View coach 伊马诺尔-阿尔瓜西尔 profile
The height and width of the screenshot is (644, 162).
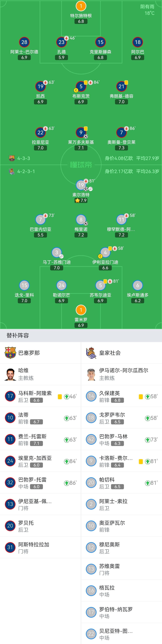(121, 374)
